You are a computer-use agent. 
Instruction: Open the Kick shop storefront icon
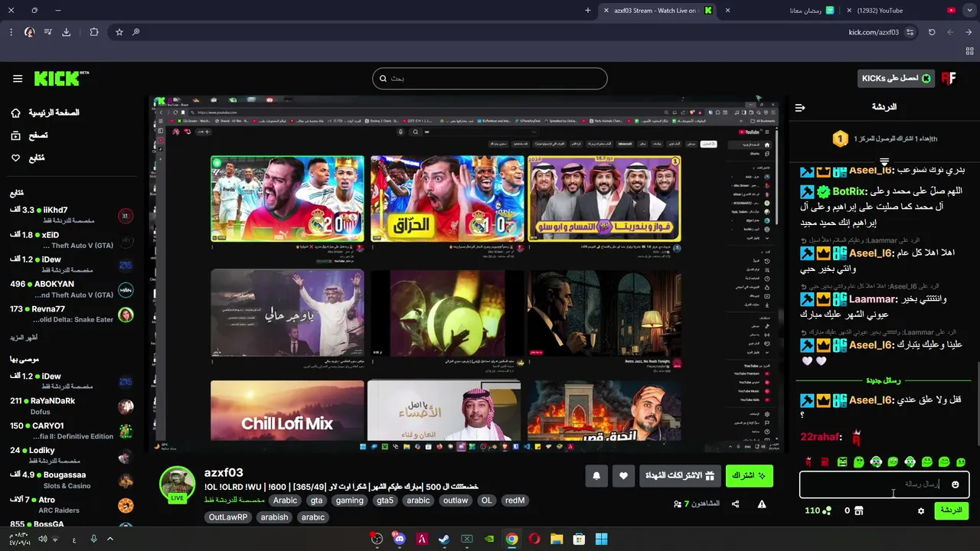point(858,511)
